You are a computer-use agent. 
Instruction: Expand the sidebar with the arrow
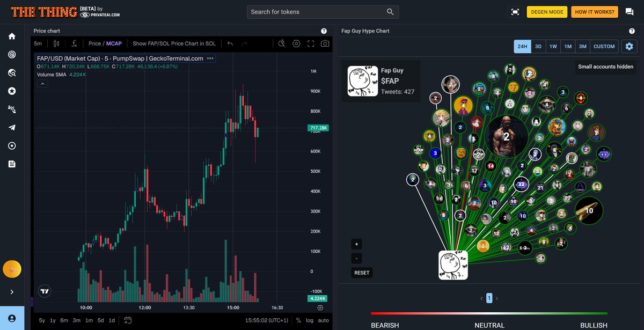tap(12, 292)
